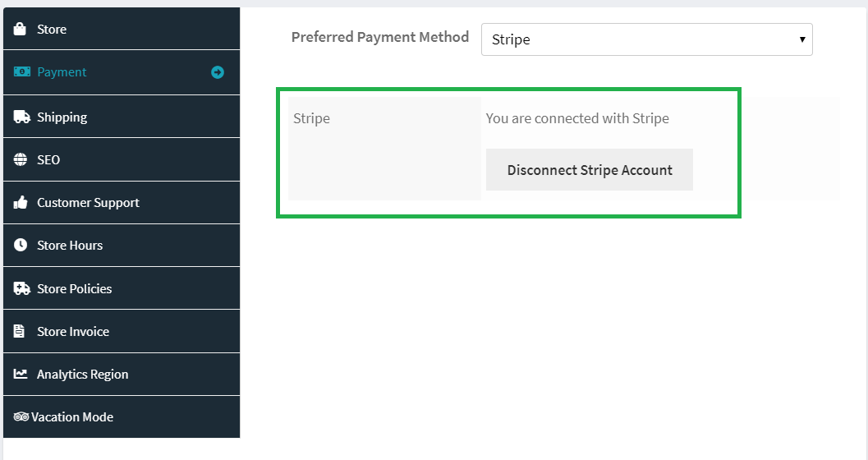Click the Store shopping bag icon
Image resolution: width=868 pixels, height=460 pixels.
pyautogui.click(x=21, y=30)
